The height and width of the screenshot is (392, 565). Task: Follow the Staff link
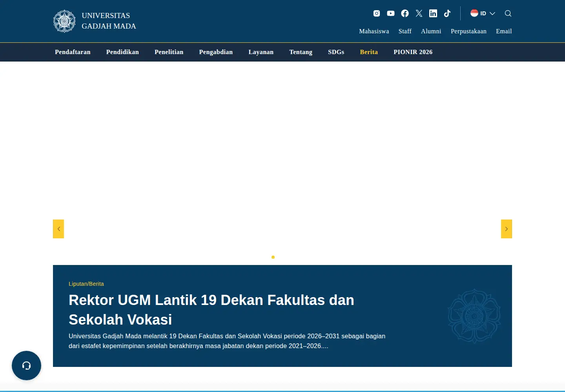coord(405,31)
